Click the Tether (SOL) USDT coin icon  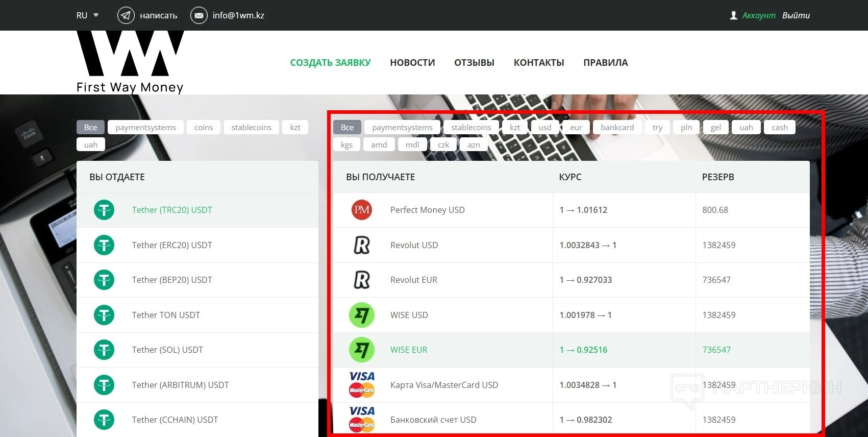click(104, 350)
